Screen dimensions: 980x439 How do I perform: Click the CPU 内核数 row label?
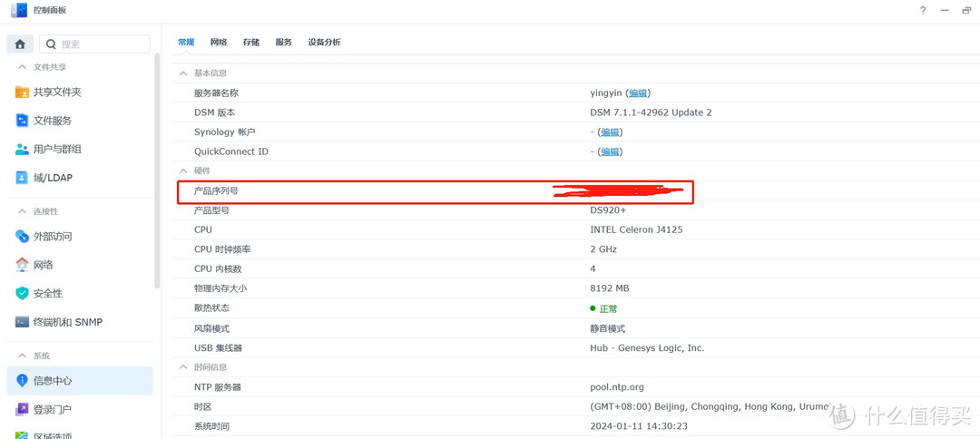pos(218,268)
